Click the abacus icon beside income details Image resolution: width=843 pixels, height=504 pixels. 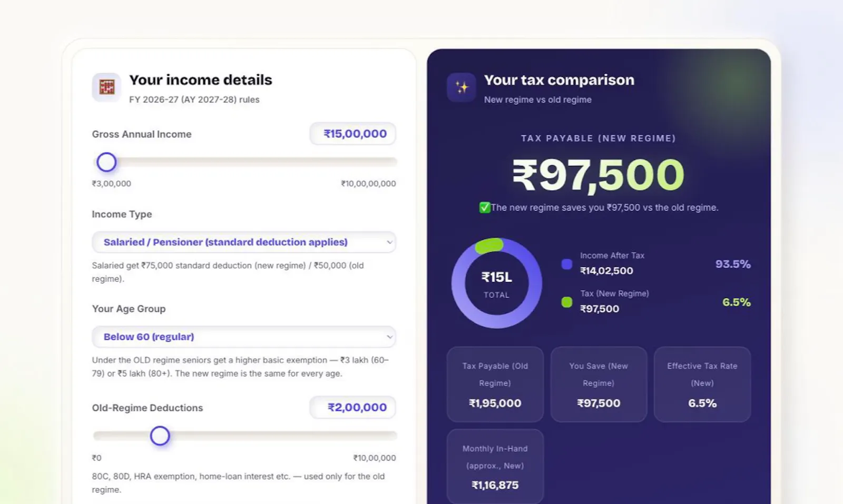pos(106,87)
